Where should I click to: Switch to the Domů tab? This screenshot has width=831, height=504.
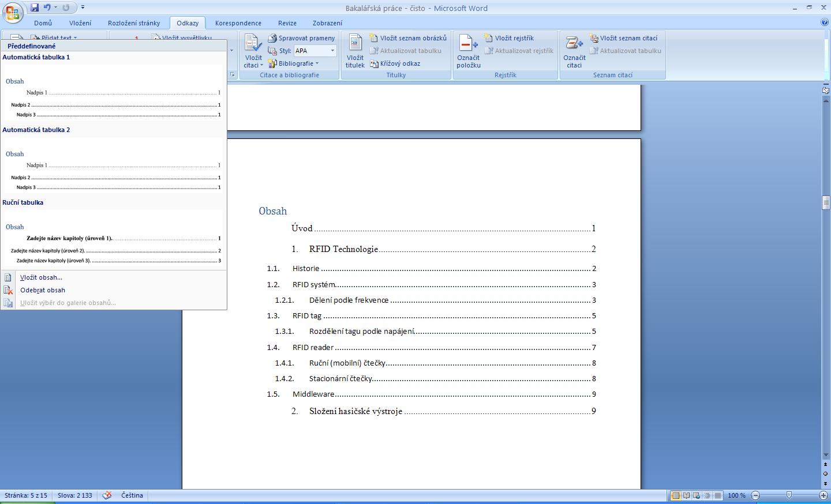[x=43, y=23]
